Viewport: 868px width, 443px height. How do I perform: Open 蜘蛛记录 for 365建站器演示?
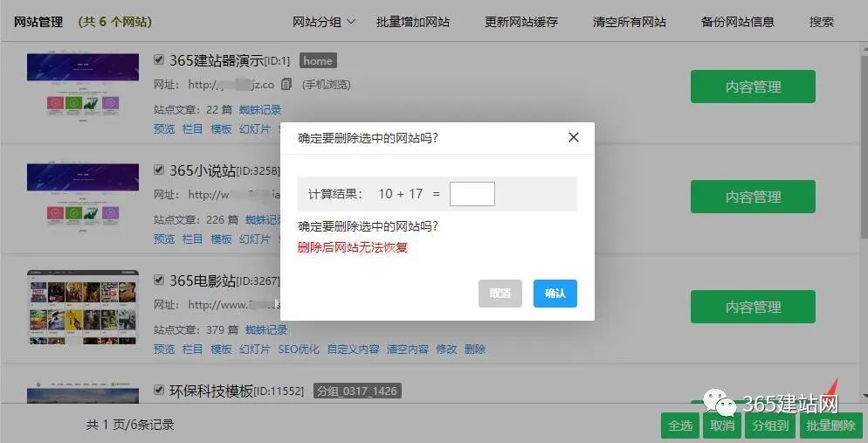point(260,109)
